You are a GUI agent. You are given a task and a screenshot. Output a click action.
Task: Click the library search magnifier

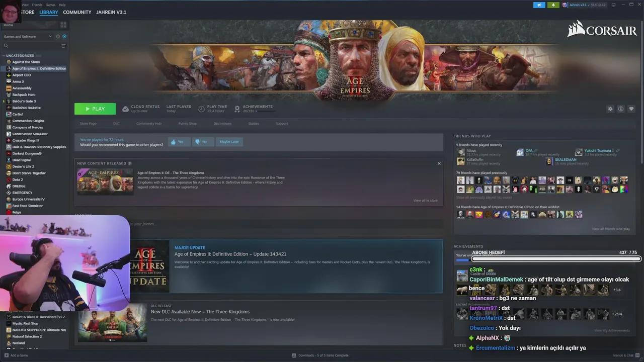tap(6, 46)
